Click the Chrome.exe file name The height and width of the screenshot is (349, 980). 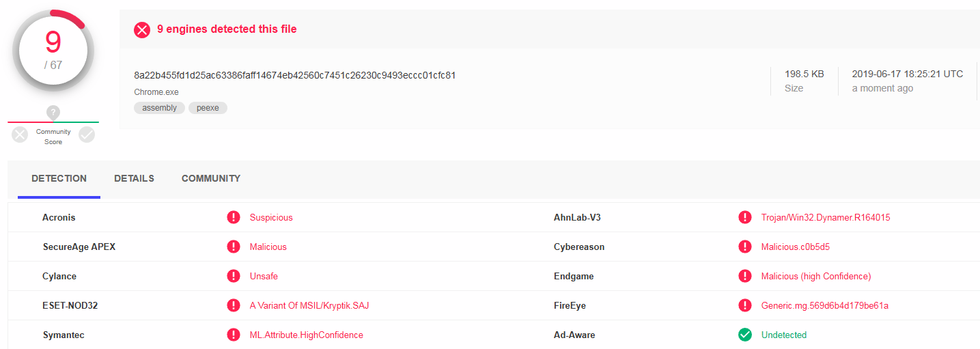point(156,92)
